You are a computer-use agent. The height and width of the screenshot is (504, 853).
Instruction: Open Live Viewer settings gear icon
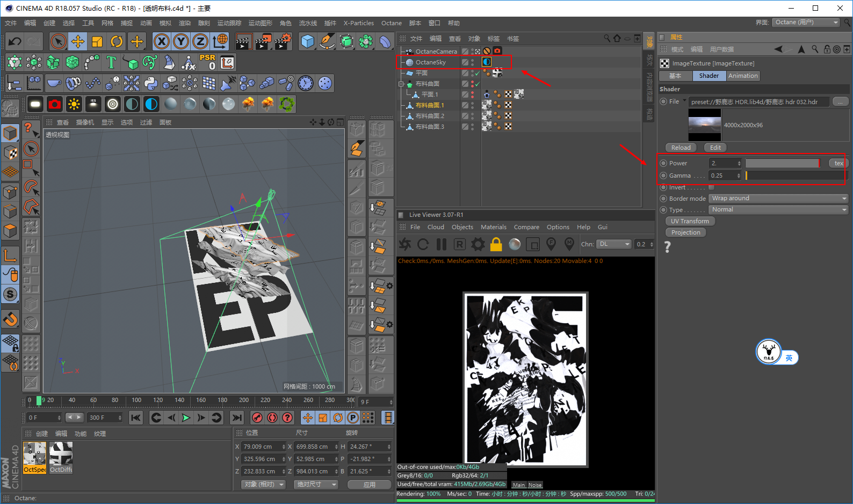pyautogui.click(x=478, y=245)
